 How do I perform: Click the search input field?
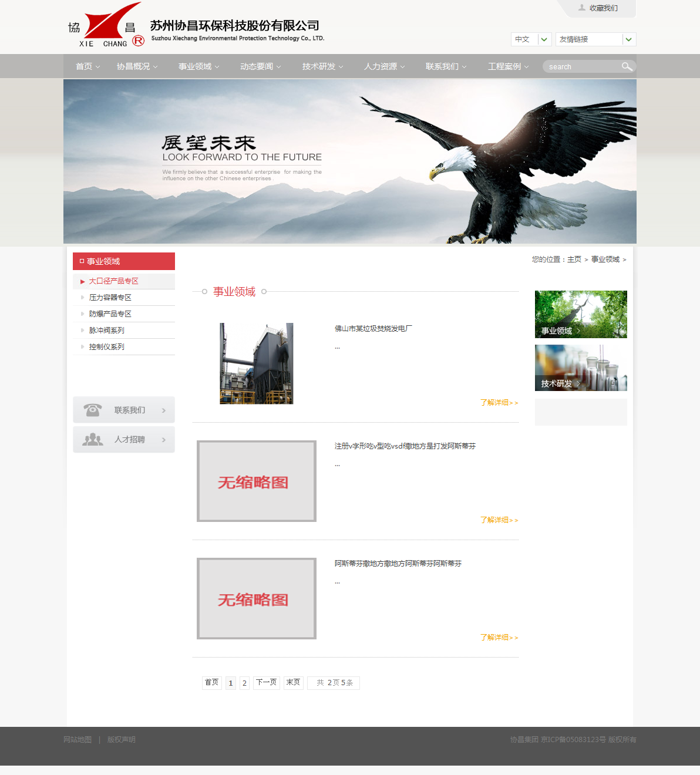click(x=581, y=67)
